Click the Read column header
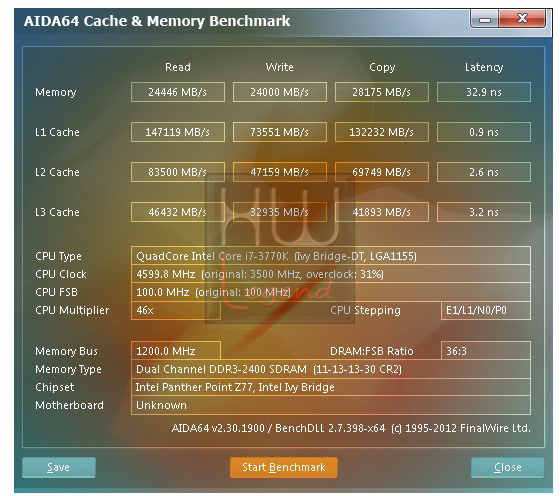 (178, 67)
